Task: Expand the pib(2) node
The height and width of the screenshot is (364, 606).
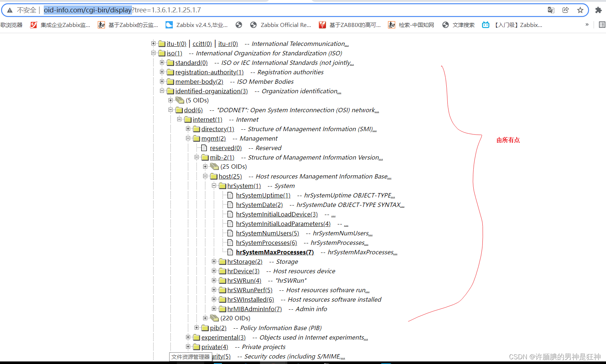Action: (x=197, y=328)
